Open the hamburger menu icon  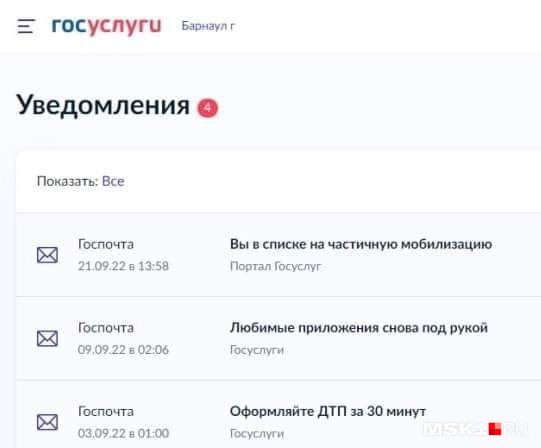tap(26, 26)
